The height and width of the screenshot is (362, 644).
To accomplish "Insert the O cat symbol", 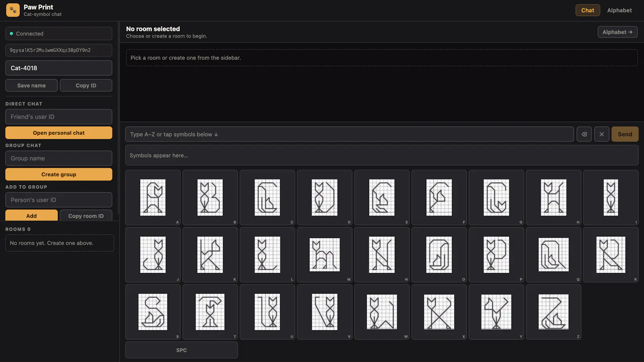I will (439, 255).
